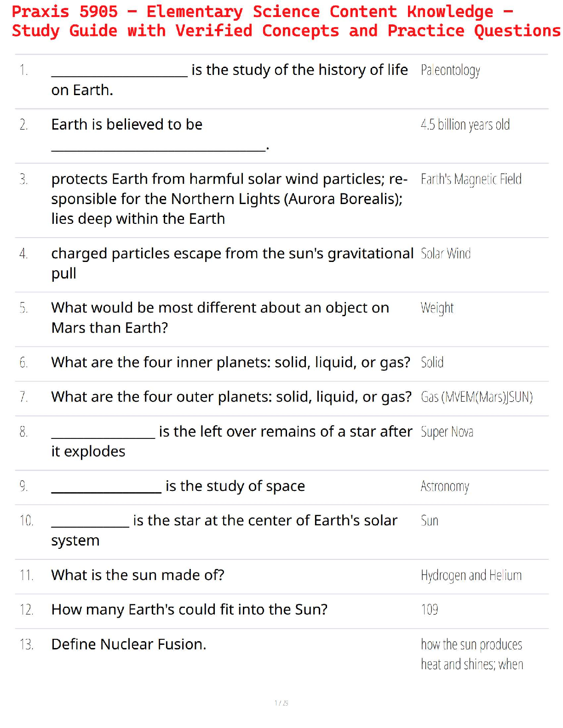Click the blank line in question 10

[x=90, y=525]
